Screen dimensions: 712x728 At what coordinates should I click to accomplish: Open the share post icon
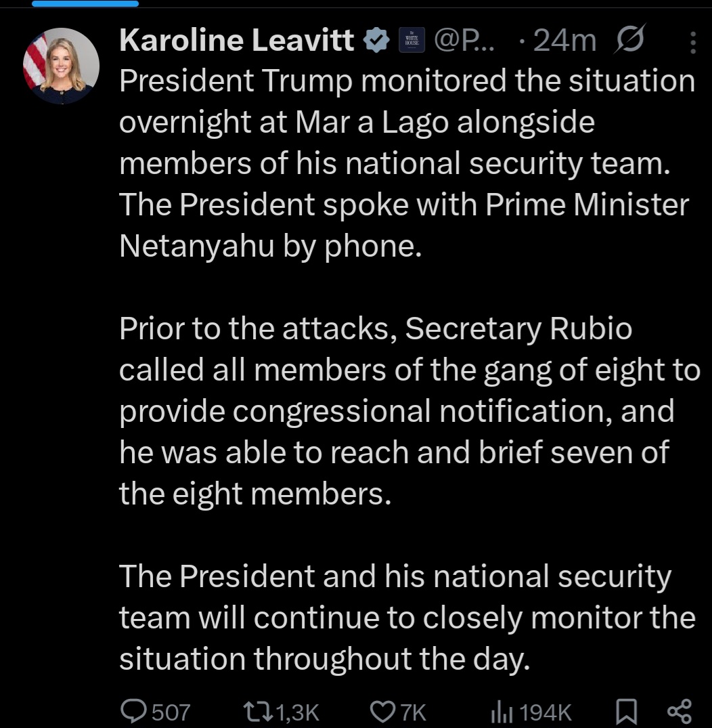[679, 711]
